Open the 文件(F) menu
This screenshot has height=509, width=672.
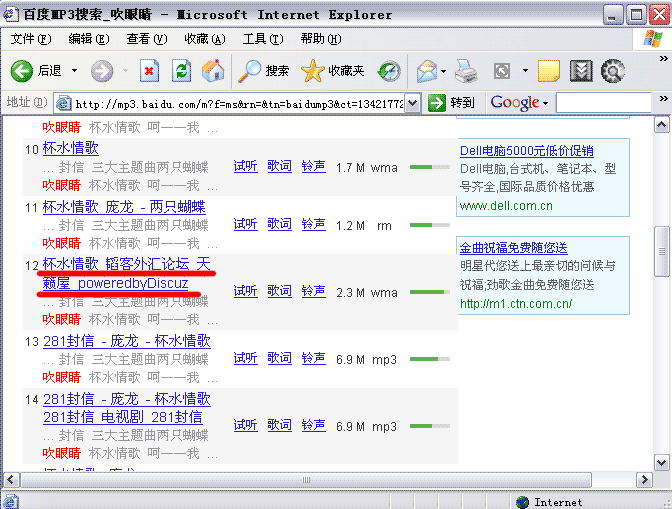[31, 39]
